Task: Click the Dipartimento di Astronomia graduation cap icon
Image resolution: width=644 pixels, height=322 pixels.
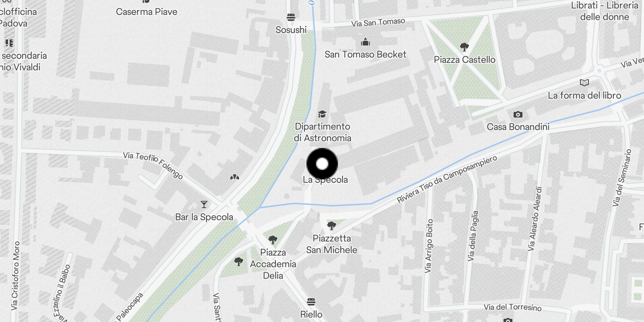Action: 322,114
